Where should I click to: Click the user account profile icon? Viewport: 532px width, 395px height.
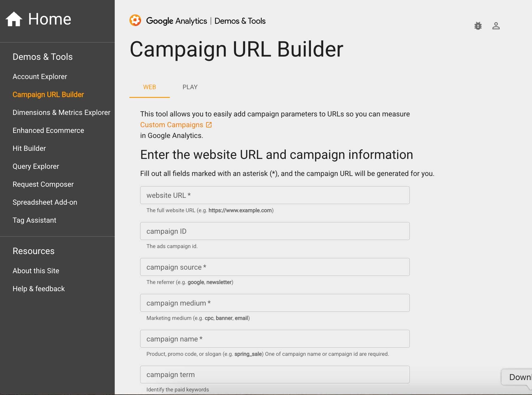click(x=496, y=26)
